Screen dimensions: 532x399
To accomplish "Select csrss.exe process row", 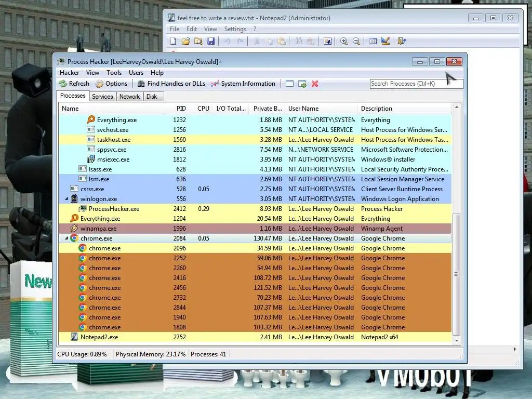I will pos(255,189).
